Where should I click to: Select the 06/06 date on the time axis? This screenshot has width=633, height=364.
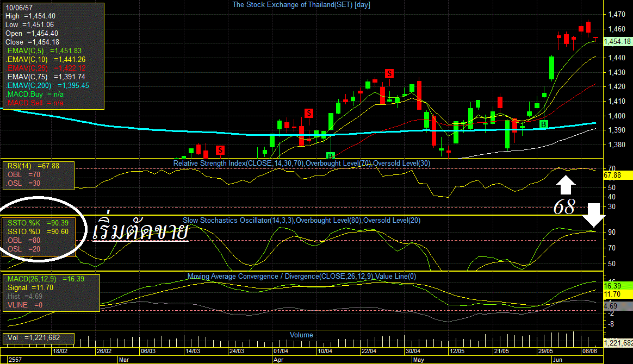(x=590, y=351)
